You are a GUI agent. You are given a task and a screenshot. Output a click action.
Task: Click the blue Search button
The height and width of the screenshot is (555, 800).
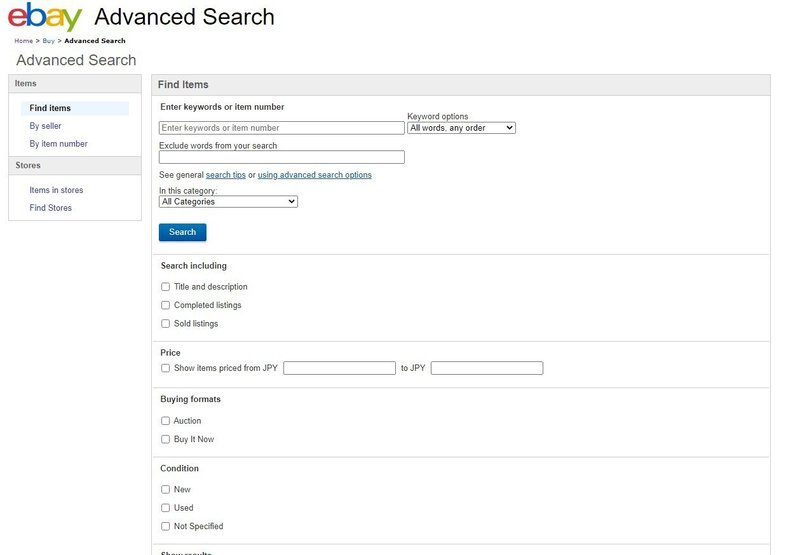click(183, 232)
